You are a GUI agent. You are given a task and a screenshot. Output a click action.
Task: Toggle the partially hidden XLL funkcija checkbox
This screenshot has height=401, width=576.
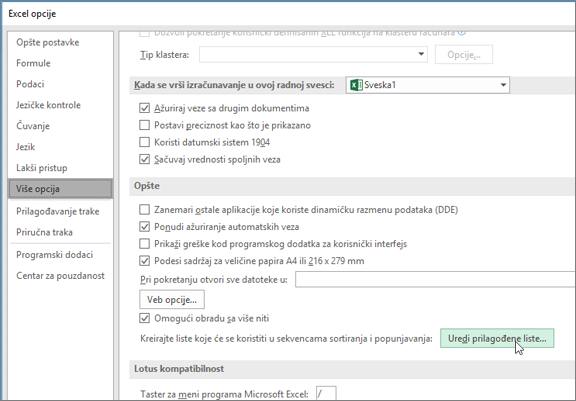pos(144,34)
